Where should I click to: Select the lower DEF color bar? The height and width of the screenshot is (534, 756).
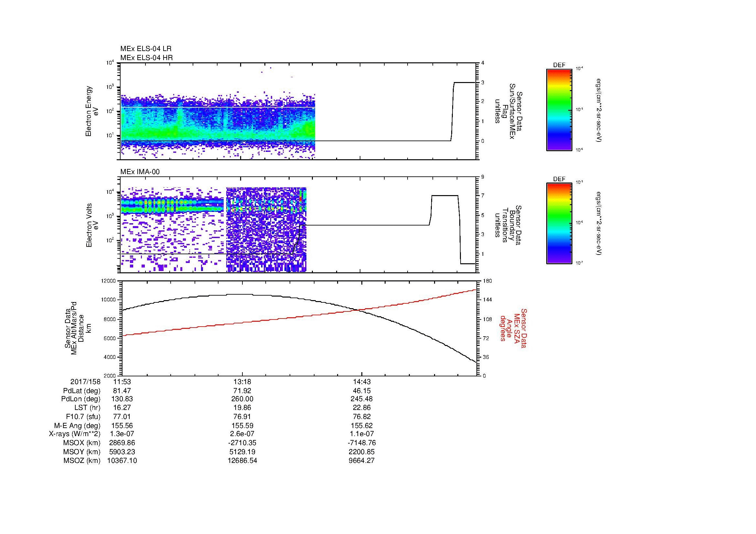point(559,224)
